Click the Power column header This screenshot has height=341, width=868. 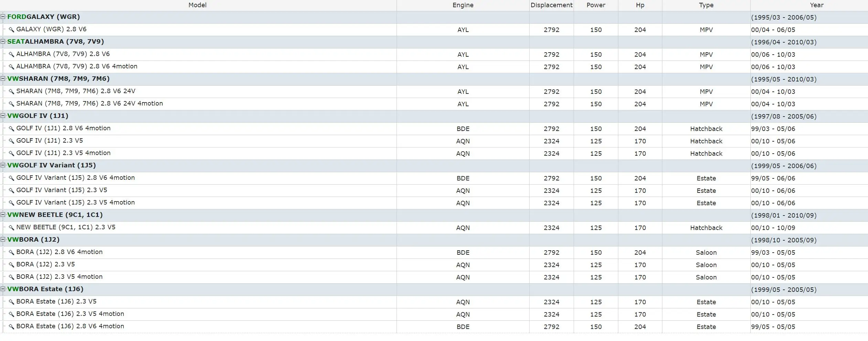596,5
